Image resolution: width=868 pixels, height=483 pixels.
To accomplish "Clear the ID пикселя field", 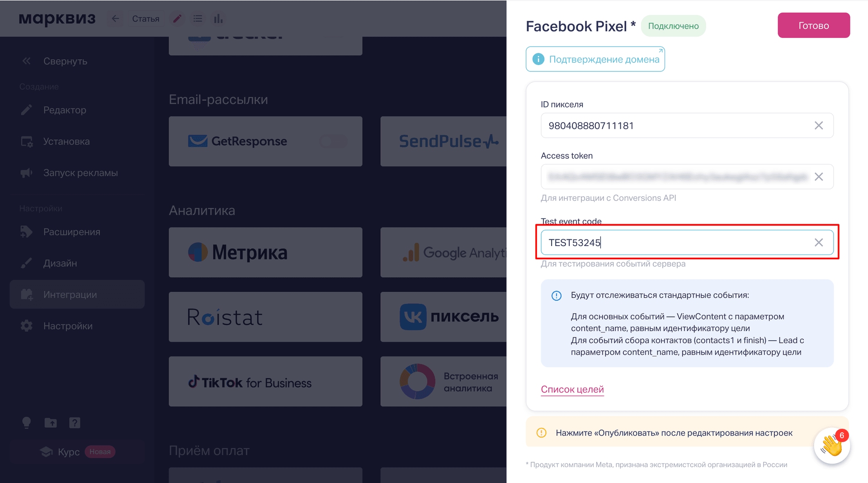I will (818, 126).
